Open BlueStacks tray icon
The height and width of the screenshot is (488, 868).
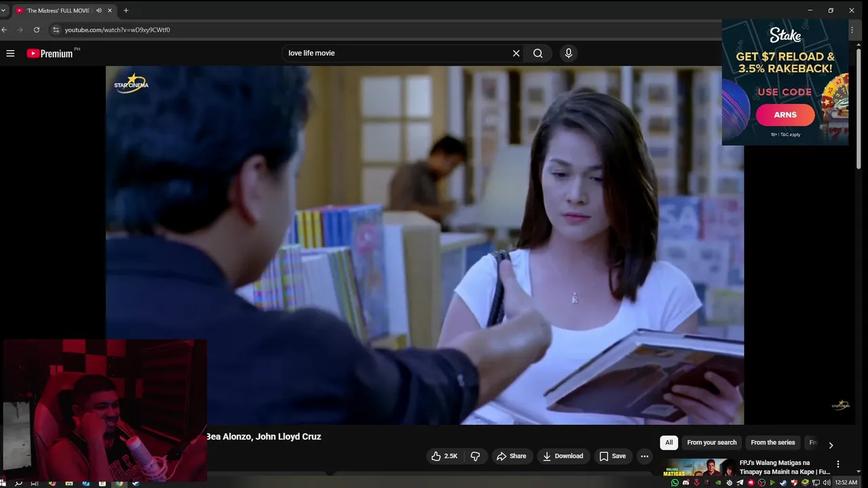click(x=805, y=483)
